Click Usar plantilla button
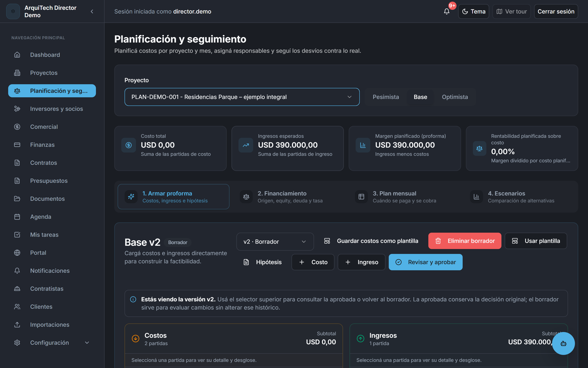The width and height of the screenshot is (588, 368). 536,241
